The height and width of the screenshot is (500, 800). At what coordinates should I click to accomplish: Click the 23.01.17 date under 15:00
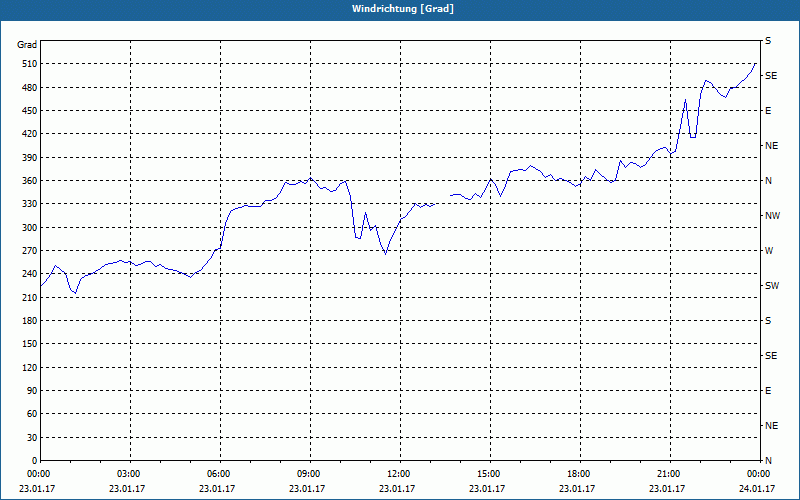pyautogui.click(x=487, y=489)
